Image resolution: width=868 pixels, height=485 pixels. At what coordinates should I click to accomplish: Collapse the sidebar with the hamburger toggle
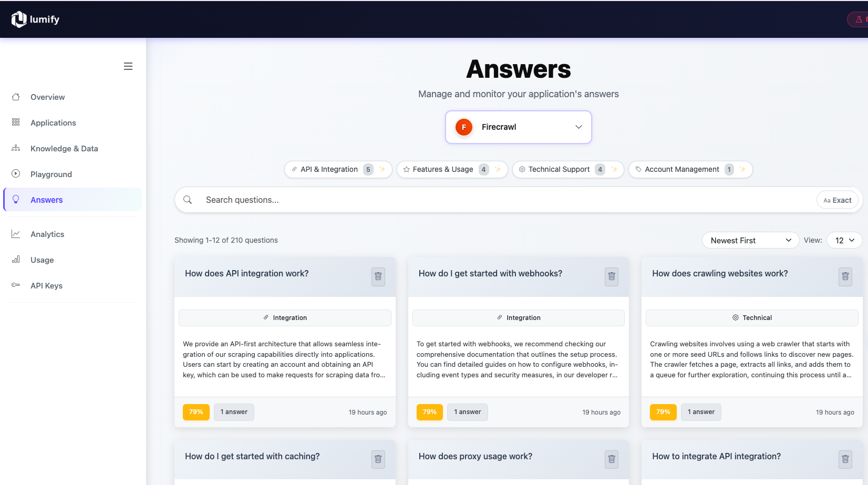coord(128,66)
